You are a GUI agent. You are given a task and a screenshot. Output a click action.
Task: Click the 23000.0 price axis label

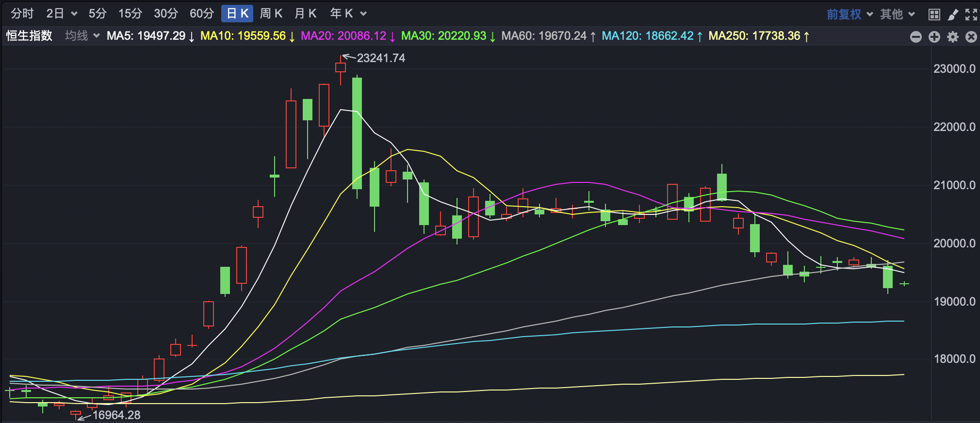(954, 69)
